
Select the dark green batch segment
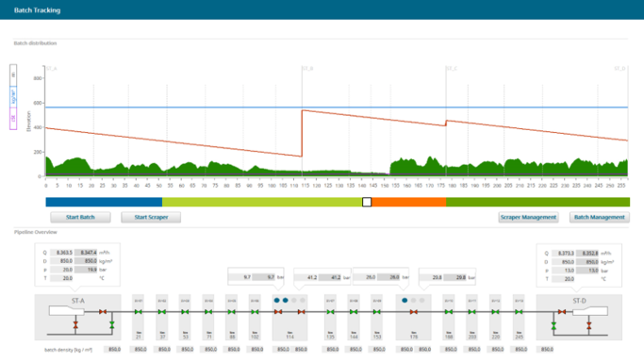[537, 202]
